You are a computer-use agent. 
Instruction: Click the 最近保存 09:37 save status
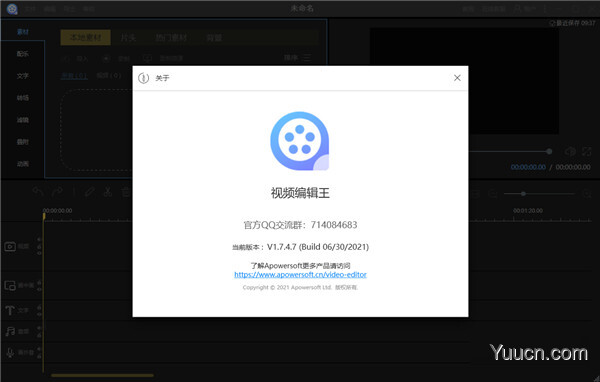(572, 23)
